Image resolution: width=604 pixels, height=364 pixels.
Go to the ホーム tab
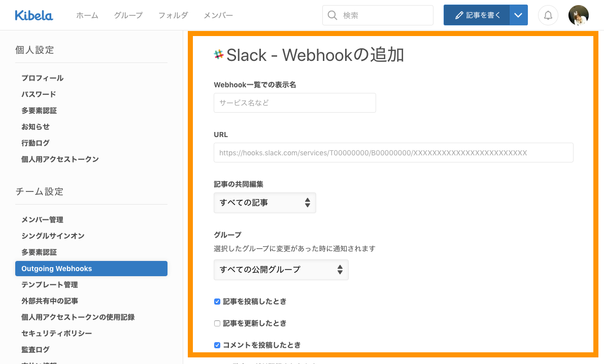point(87,15)
